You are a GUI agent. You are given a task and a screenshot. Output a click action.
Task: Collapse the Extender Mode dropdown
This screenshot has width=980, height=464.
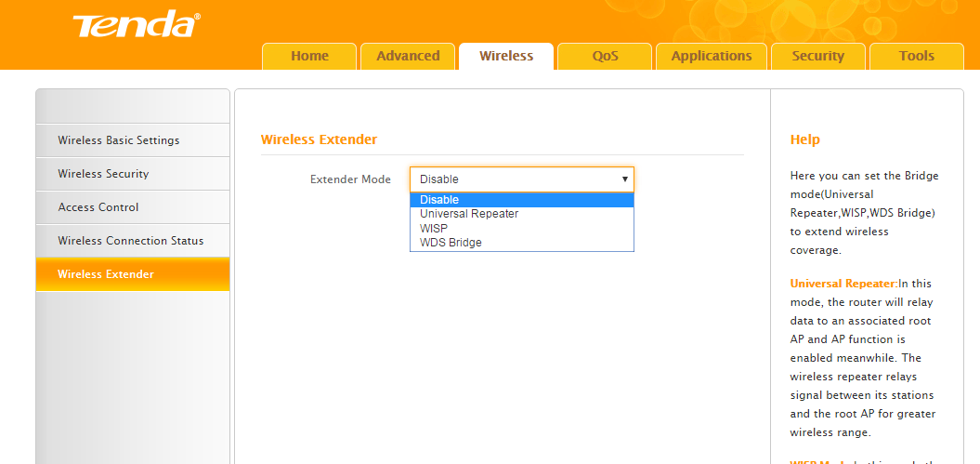click(521, 179)
